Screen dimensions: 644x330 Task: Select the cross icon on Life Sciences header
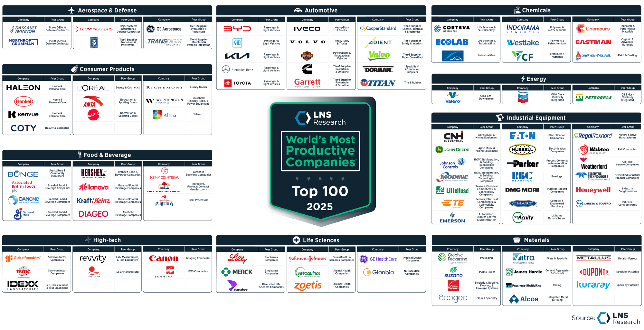pyautogui.click(x=297, y=240)
